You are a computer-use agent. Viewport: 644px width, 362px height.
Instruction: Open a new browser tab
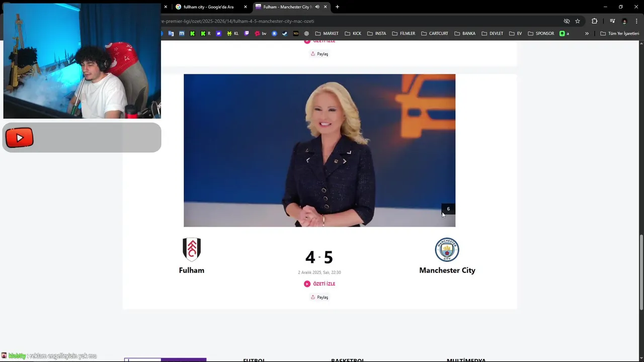(x=337, y=7)
